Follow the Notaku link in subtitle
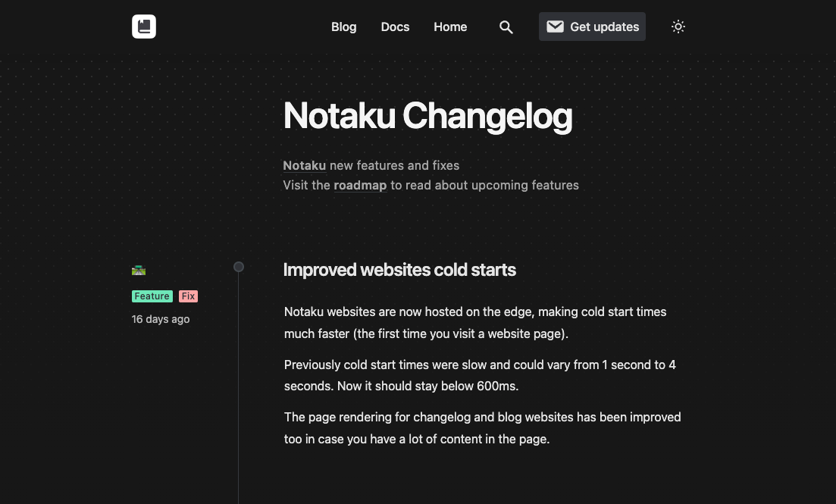Viewport: 836px width, 504px height. pos(305,166)
